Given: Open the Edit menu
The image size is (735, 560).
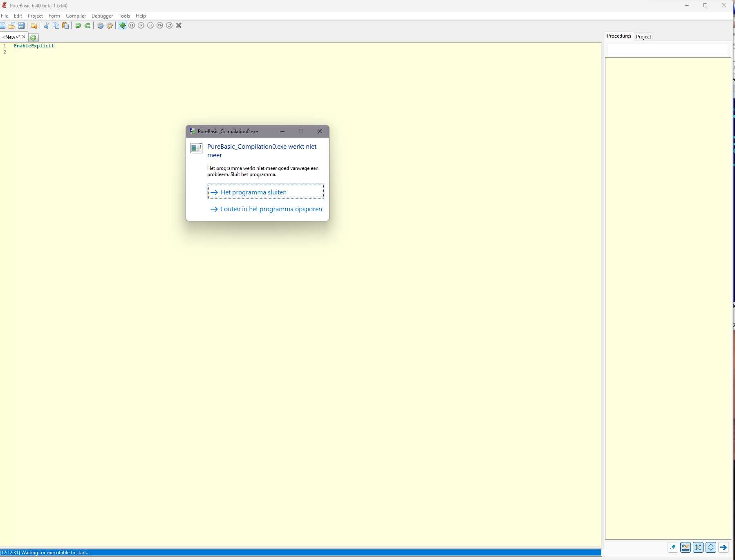Looking at the screenshot, I should 18,16.
